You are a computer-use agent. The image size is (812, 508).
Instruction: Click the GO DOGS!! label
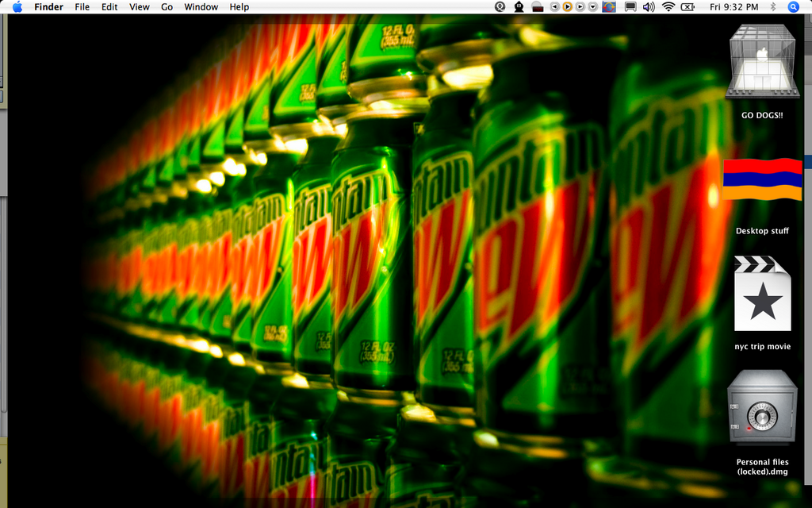pos(762,115)
